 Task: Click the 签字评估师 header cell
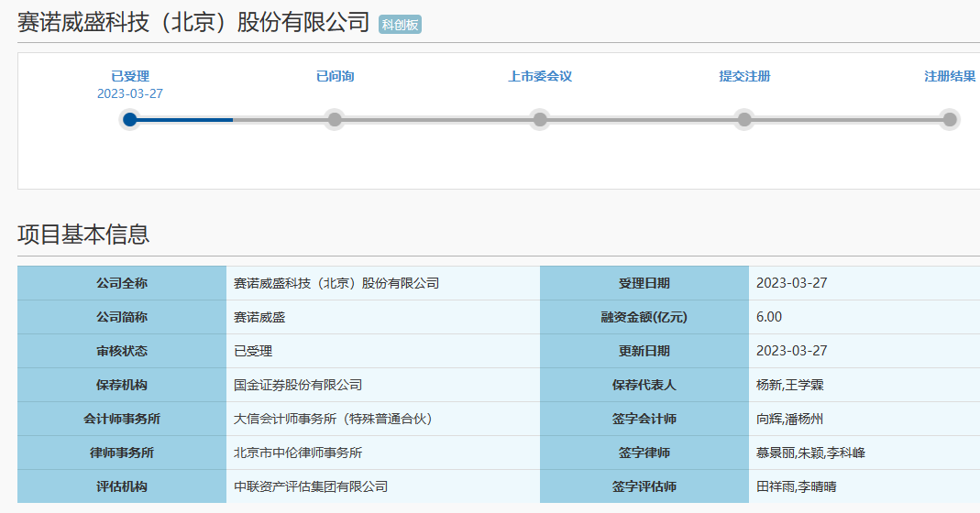[644, 486]
